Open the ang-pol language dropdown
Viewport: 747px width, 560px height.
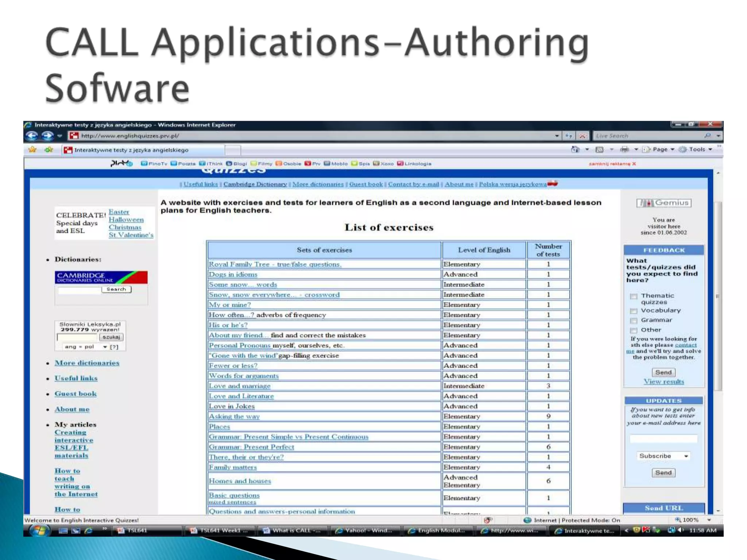point(85,347)
